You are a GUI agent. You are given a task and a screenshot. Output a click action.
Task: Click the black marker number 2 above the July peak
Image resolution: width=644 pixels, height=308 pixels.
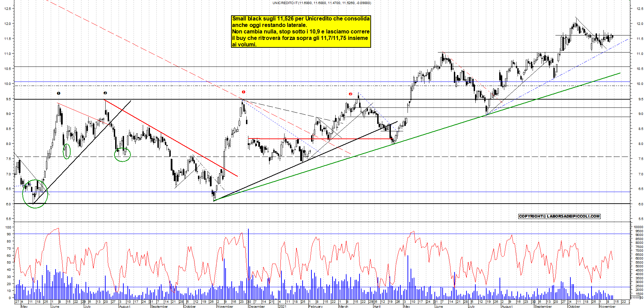click(x=105, y=93)
